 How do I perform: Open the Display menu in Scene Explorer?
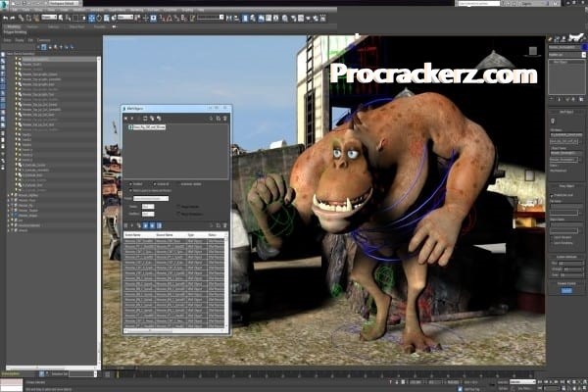[x=20, y=40]
